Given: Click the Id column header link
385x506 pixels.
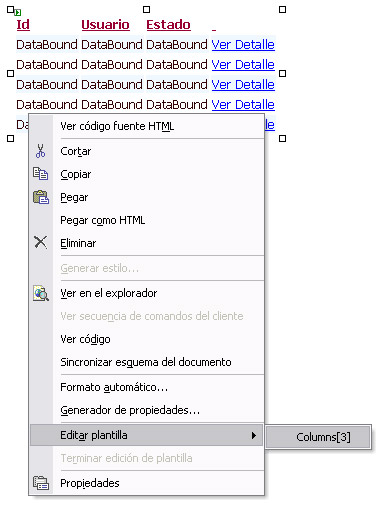Looking at the screenshot, I should tap(23, 25).
